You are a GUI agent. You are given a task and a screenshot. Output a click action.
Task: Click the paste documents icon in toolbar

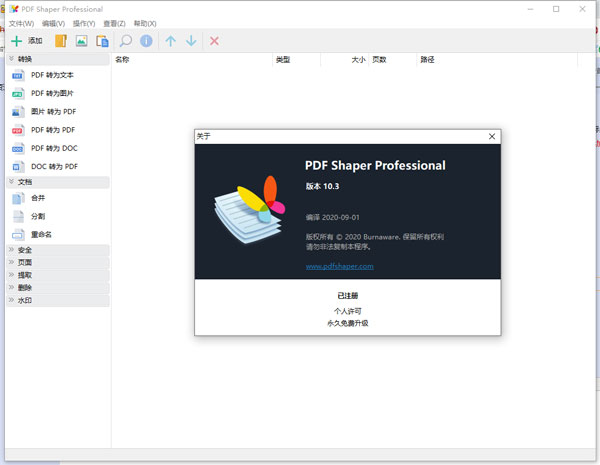point(102,41)
